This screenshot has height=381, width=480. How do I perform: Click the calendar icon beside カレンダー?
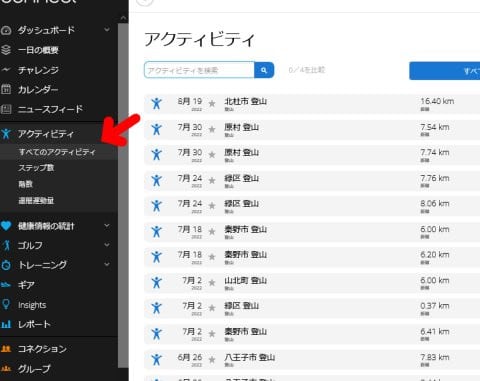tap(6, 89)
